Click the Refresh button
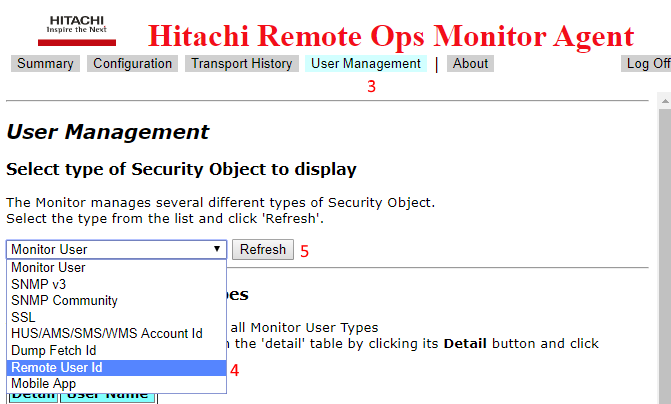 [x=263, y=250]
